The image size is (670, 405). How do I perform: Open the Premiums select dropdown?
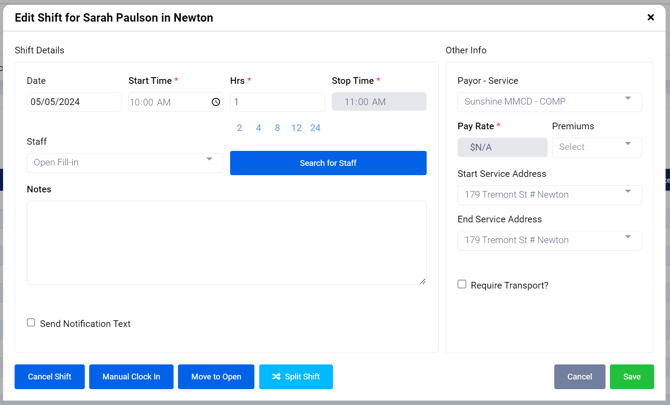[596, 147]
